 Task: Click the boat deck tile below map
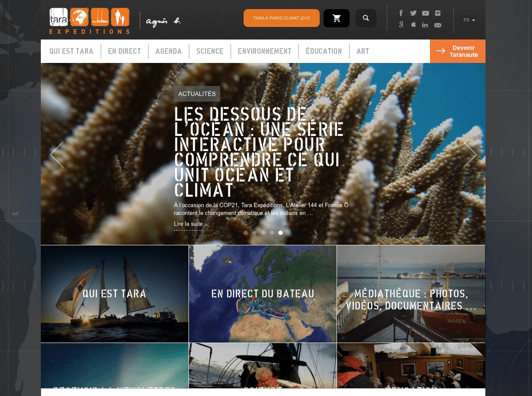click(x=263, y=366)
